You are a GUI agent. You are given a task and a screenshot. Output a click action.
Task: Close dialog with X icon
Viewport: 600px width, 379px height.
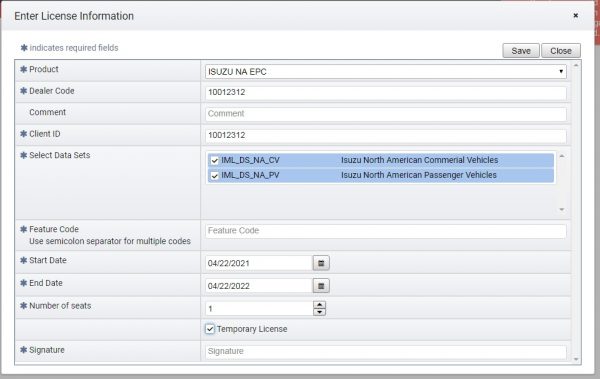pos(576,15)
